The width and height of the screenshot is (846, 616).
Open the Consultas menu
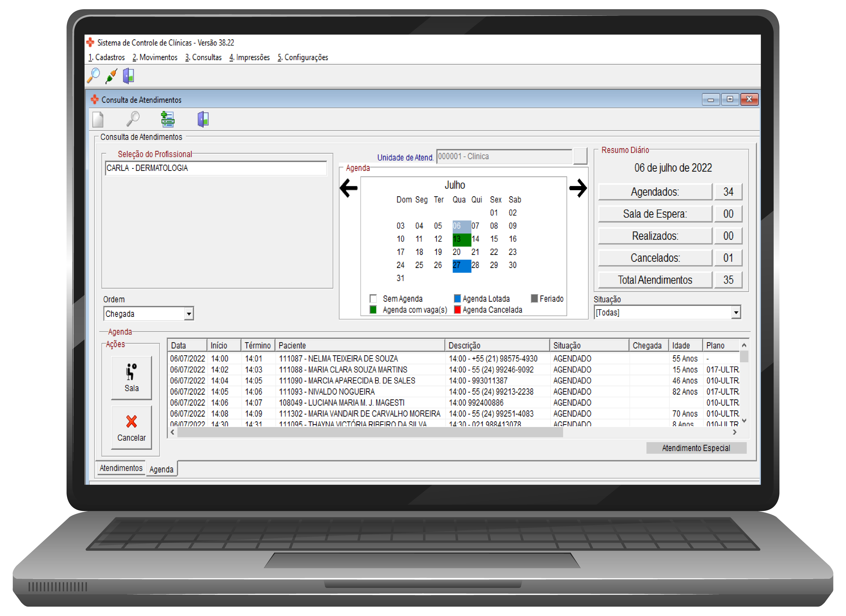click(203, 57)
